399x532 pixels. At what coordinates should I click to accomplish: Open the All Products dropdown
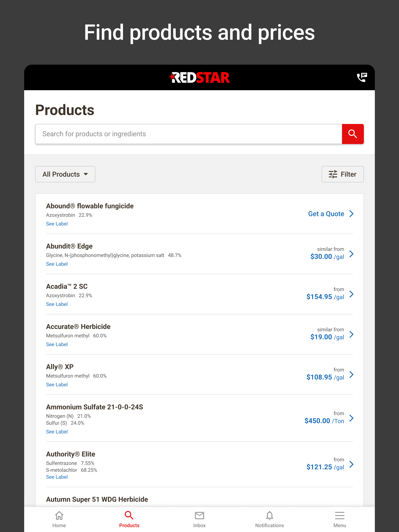[65, 174]
